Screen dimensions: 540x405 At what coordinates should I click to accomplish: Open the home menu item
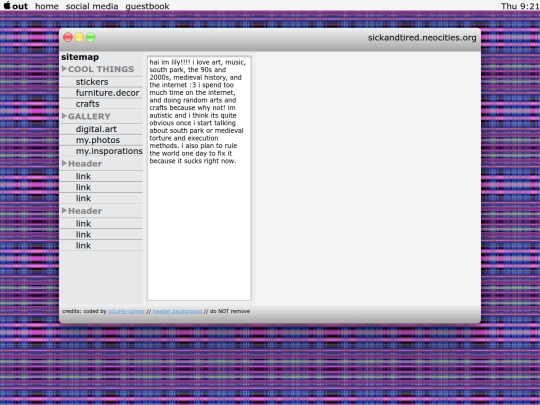tap(46, 6)
